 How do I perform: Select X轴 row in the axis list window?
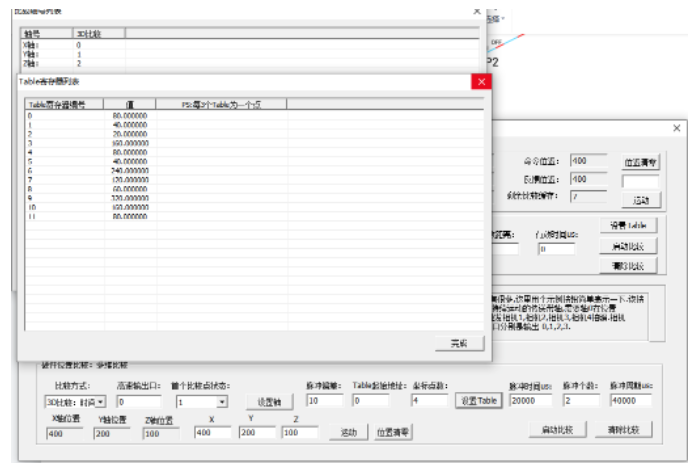pyautogui.click(x=250, y=45)
